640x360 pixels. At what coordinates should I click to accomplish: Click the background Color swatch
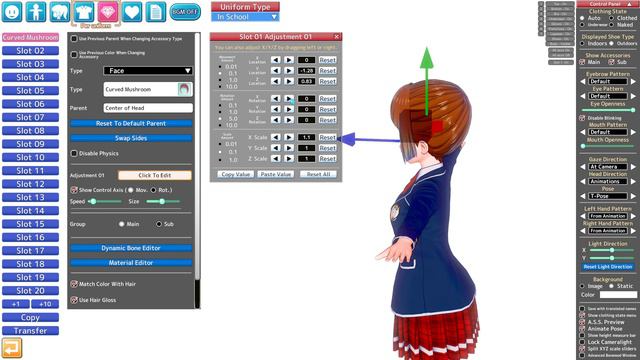click(618, 294)
